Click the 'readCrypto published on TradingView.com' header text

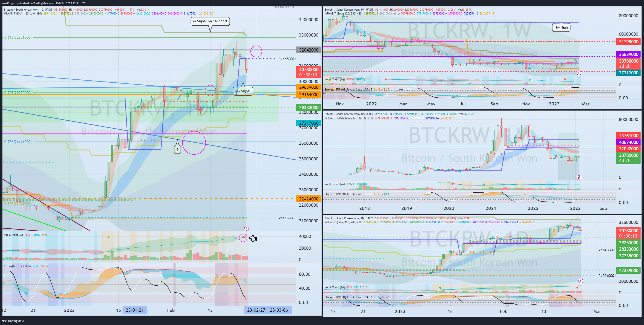click(28, 3)
